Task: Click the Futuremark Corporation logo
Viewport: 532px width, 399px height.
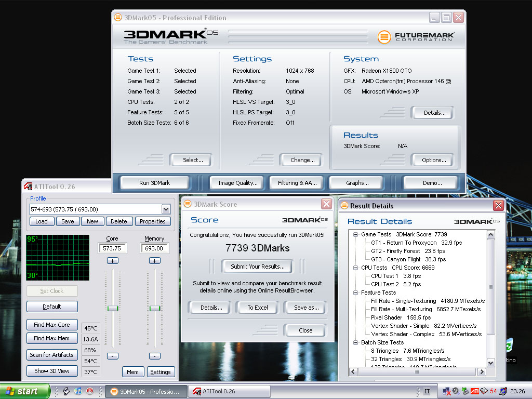Action: pyautogui.click(x=416, y=37)
